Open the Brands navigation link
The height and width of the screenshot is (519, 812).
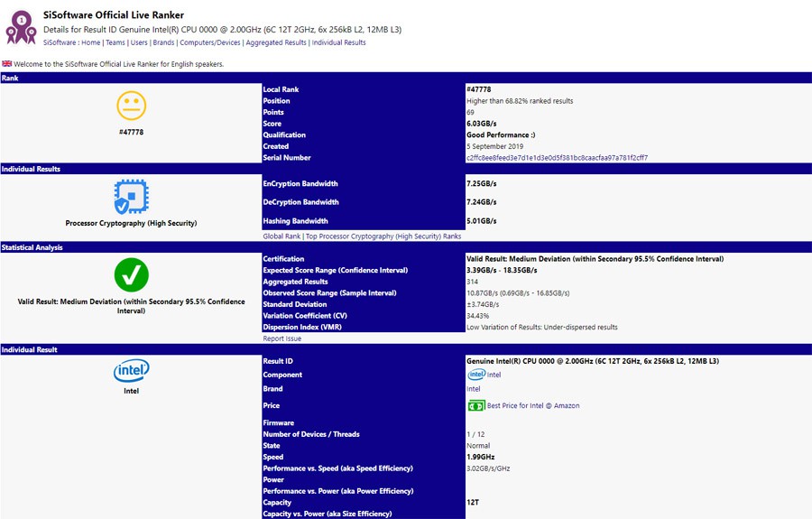163,42
